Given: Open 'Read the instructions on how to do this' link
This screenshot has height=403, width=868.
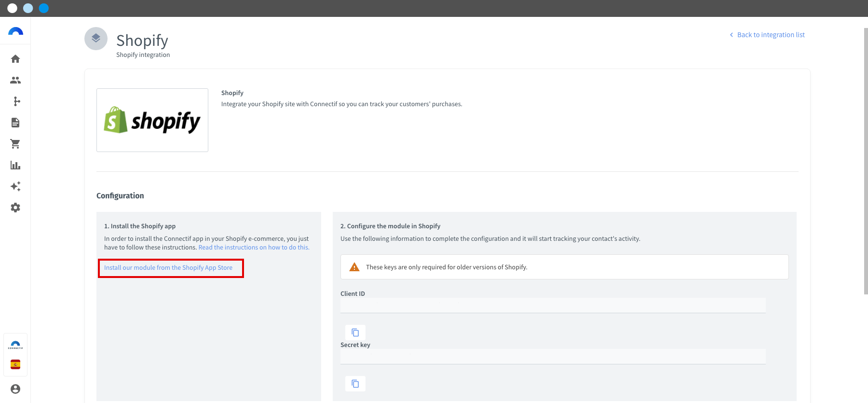Looking at the screenshot, I should [x=254, y=247].
